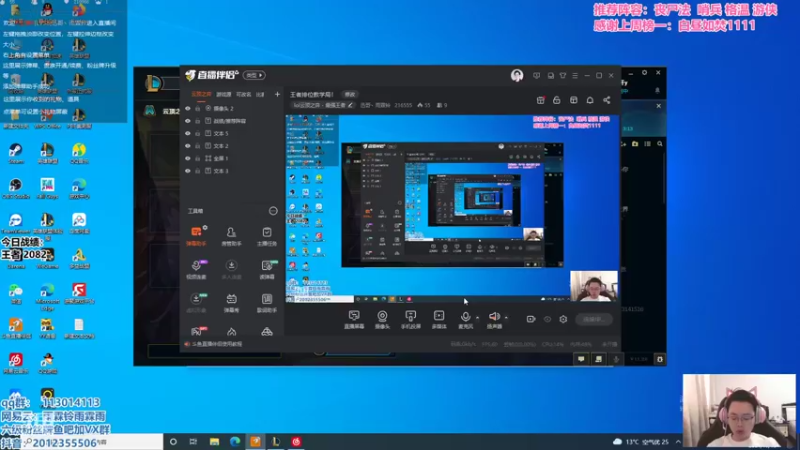Screen dimensions: 800x450
Task: Open the notification bell above the preview
Action: pyautogui.click(x=590, y=100)
